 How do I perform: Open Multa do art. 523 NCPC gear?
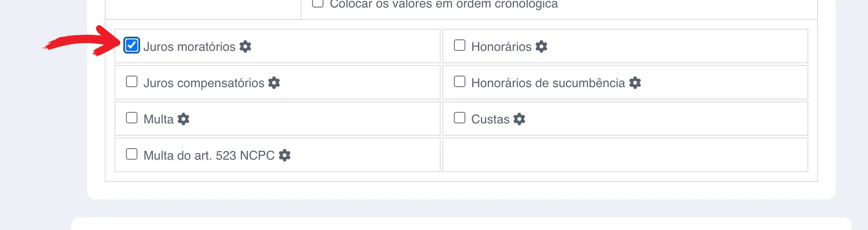pos(285,155)
